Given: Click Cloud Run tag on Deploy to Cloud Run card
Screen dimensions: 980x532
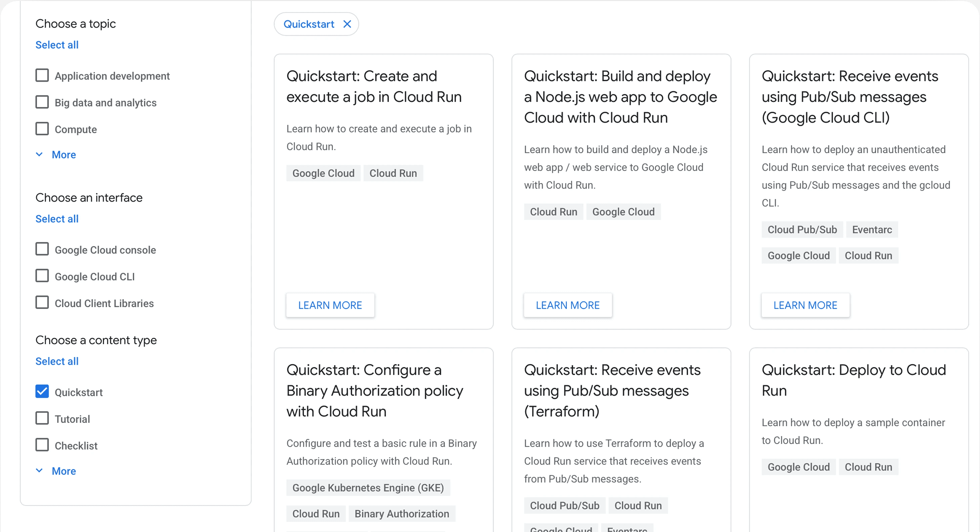Looking at the screenshot, I should tap(869, 467).
